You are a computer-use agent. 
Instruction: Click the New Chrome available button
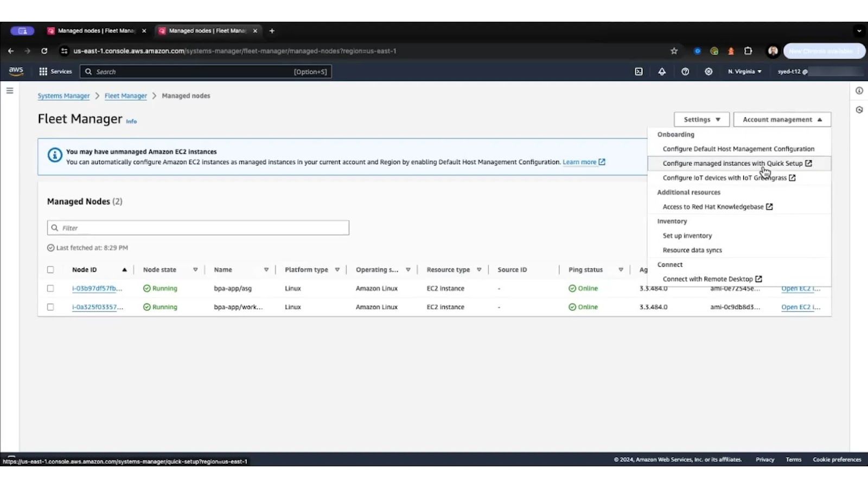click(824, 51)
